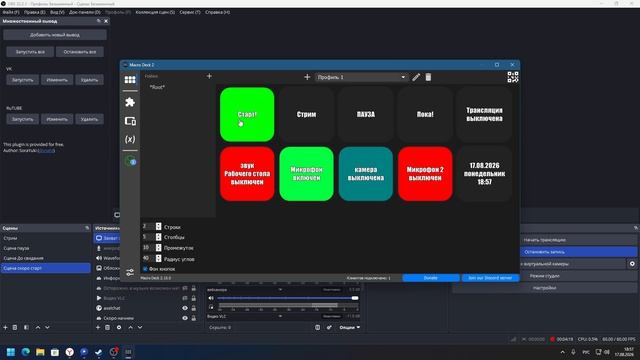Open Файл menu in OBS
The height and width of the screenshot is (360, 640).
click(11, 12)
